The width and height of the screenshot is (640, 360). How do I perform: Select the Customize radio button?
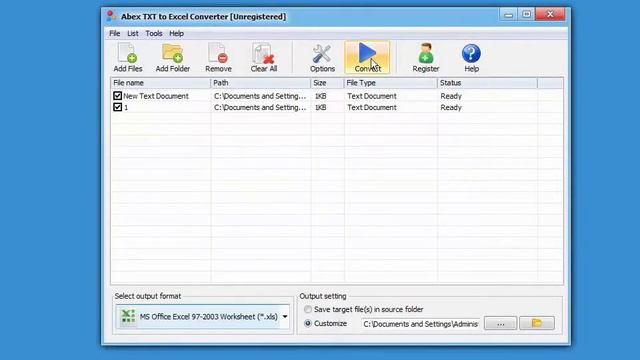point(308,323)
